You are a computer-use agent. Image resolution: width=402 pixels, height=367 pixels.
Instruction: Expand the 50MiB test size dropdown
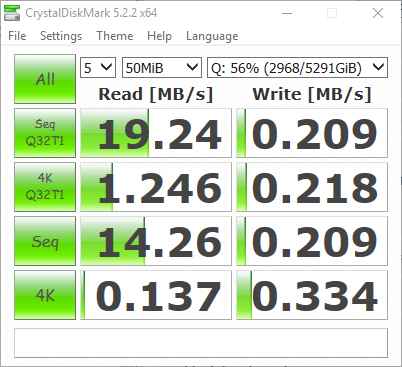(162, 68)
